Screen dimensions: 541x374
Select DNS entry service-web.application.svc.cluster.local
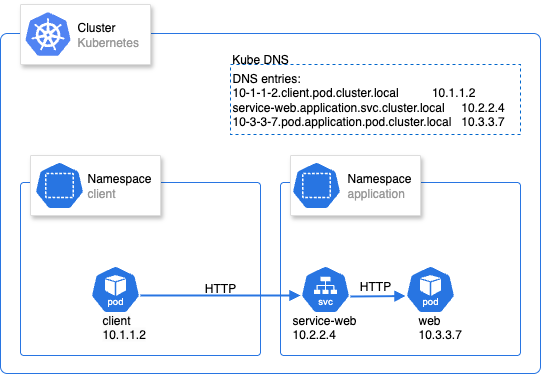(338, 108)
